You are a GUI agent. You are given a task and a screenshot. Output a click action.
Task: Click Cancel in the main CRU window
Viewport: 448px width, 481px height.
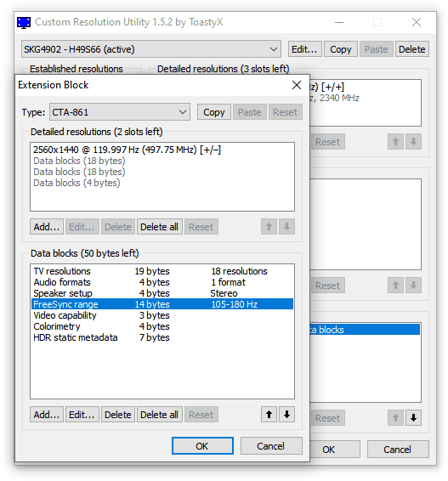click(x=398, y=450)
